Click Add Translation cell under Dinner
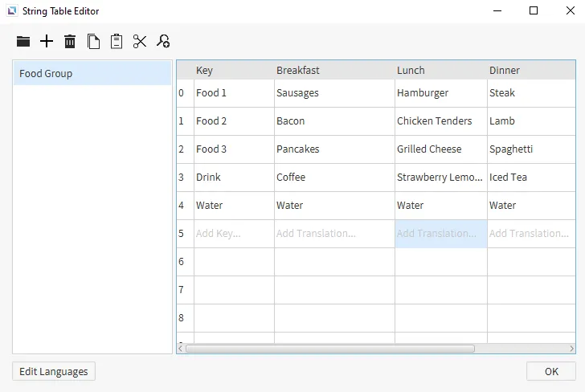The height and width of the screenshot is (392, 585). pyautogui.click(x=530, y=234)
